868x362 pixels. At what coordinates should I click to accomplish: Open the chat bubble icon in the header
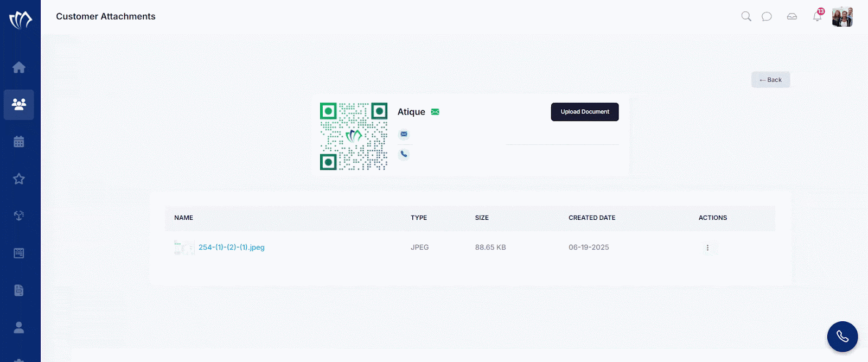767,16
